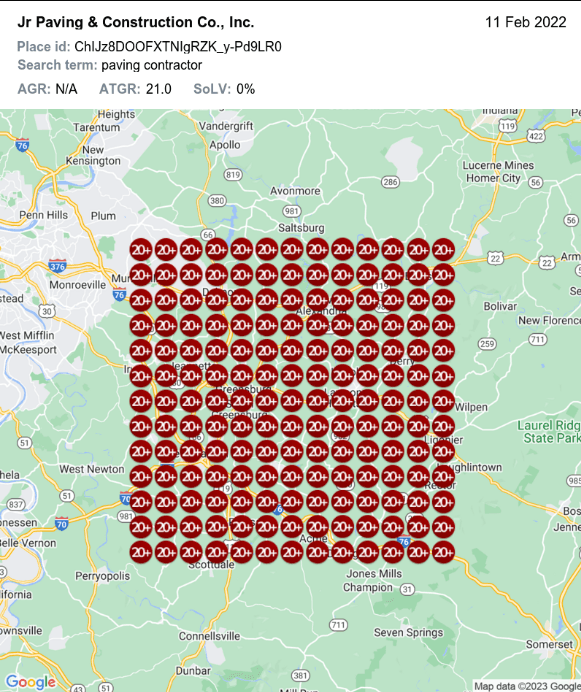Select the top-right 20+ grid marker

point(443,250)
